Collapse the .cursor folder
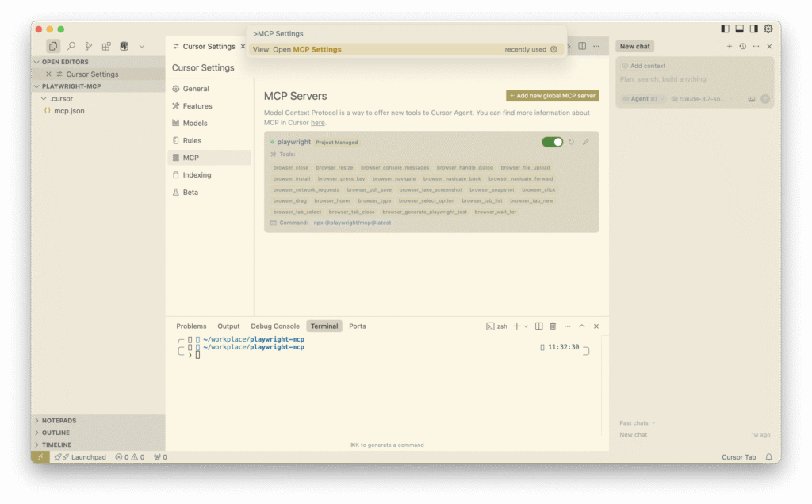This screenshot has width=812, height=504. point(44,99)
